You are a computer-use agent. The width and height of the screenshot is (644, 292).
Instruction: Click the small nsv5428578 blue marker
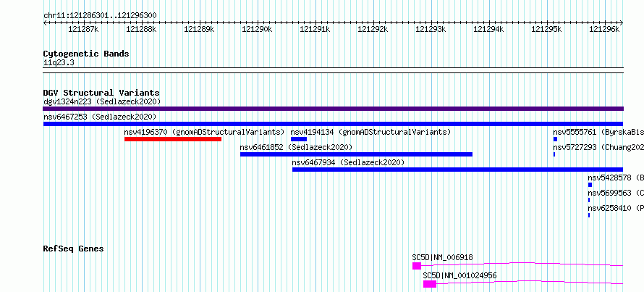coord(590,185)
